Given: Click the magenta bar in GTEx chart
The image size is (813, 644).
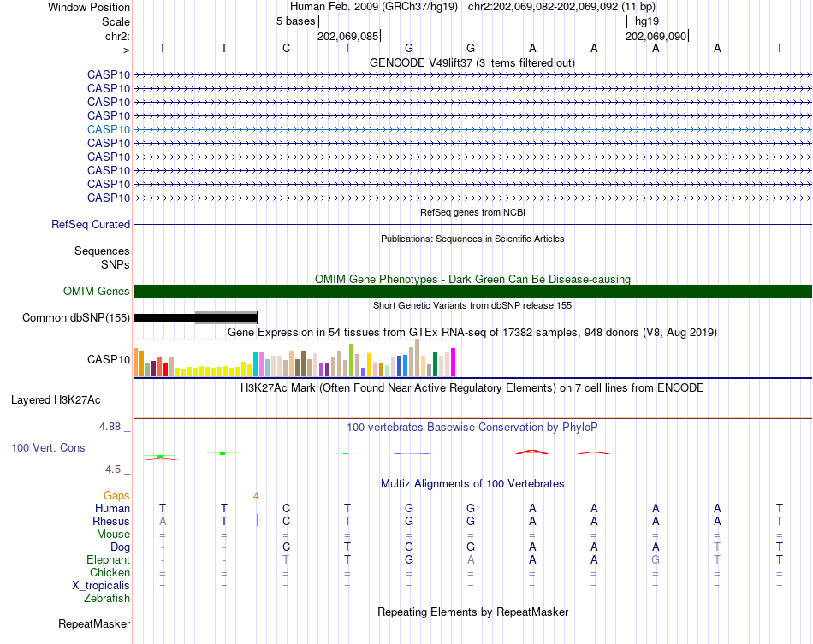Looking at the screenshot, I should (454, 362).
